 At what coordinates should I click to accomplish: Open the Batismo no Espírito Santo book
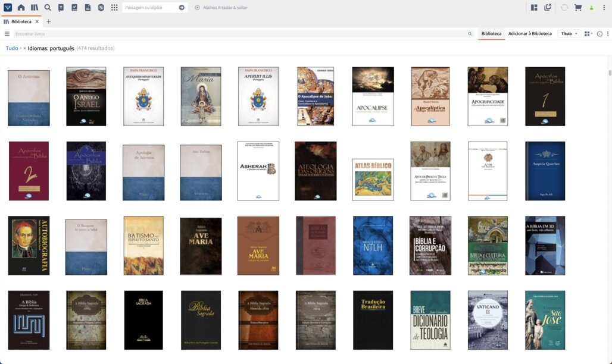coord(143,246)
